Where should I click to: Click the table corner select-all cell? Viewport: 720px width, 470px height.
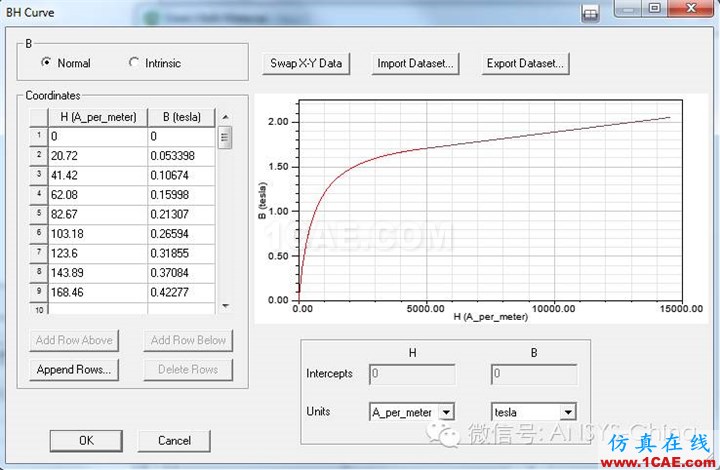(39, 118)
